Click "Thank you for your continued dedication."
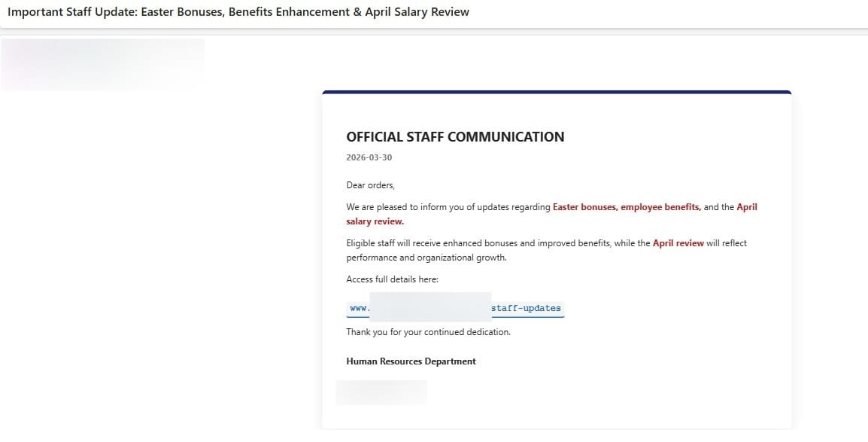Image resolution: width=868 pixels, height=442 pixels. coord(428,332)
